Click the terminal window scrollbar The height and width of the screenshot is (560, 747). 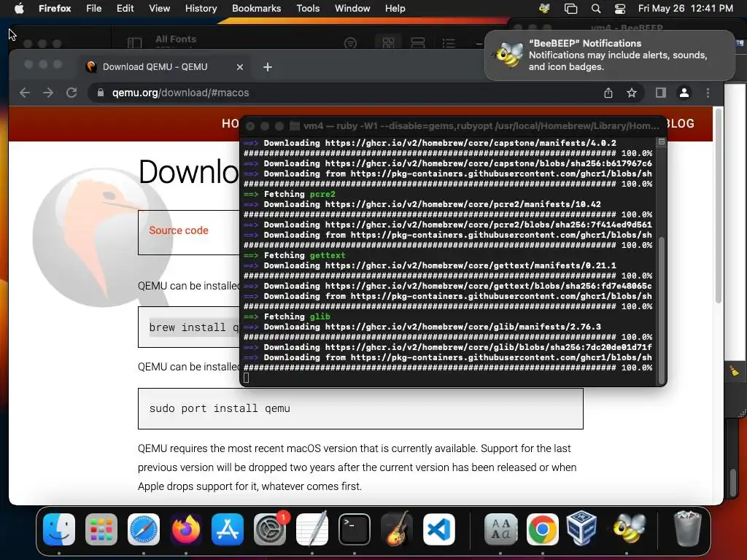click(661, 309)
